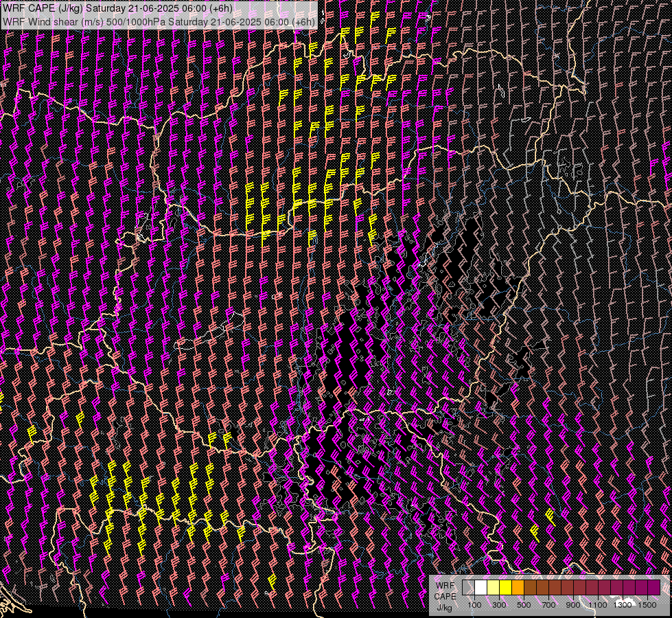Click the WRF CAPE title line
Image resolution: width=672 pixels, height=618 pixels.
coord(117,8)
